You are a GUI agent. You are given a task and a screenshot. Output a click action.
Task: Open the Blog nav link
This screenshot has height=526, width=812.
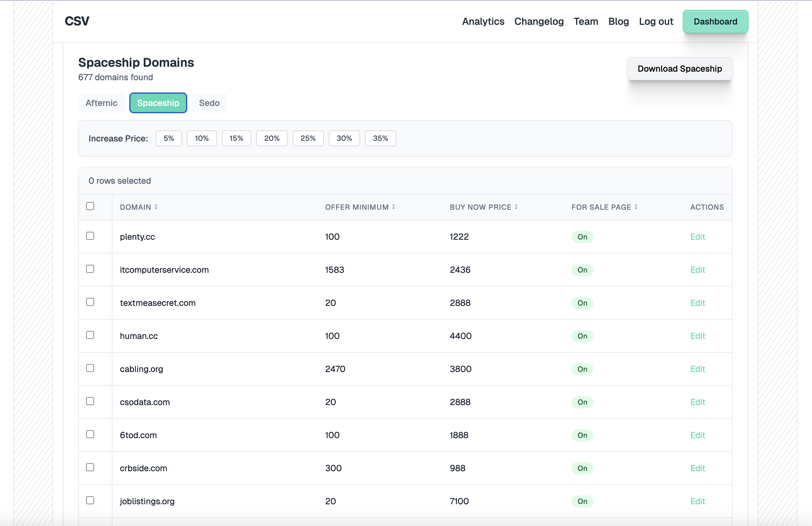tap(619, 21)
